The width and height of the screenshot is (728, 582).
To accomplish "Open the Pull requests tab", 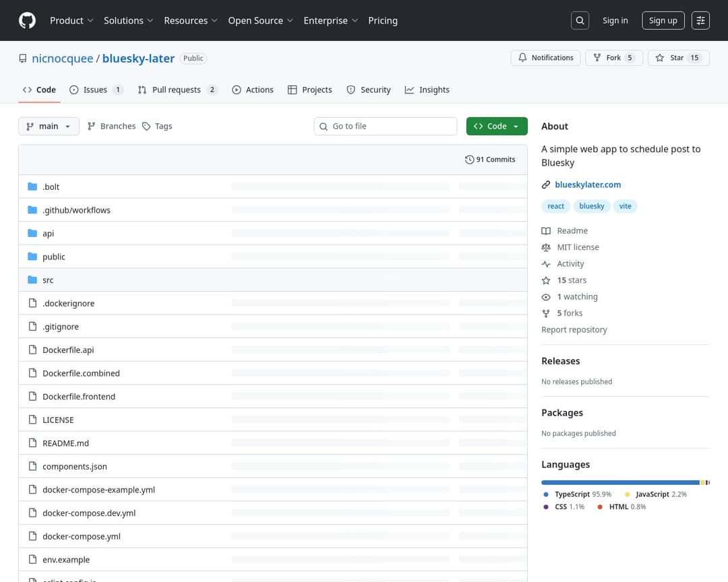I will 177,90.
